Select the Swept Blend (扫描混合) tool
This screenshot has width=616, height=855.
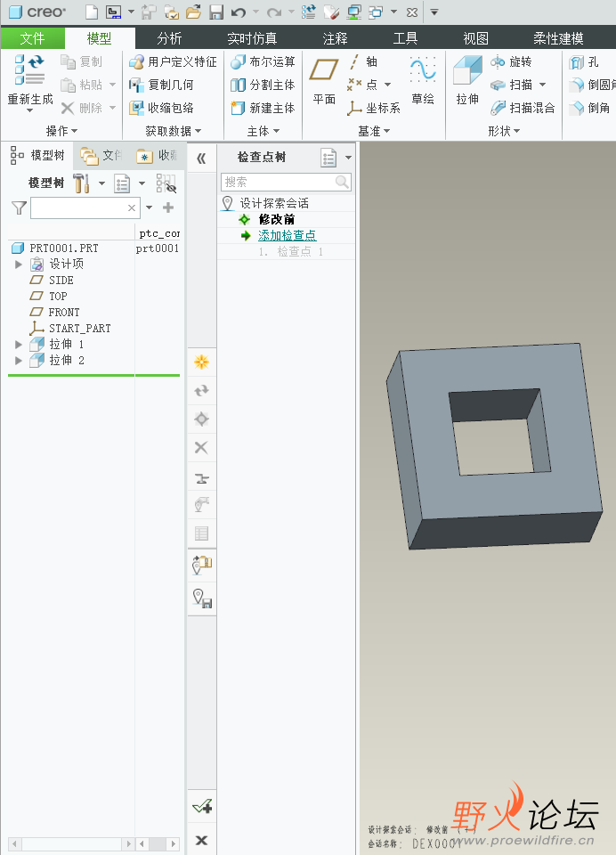tap(523, 108)
